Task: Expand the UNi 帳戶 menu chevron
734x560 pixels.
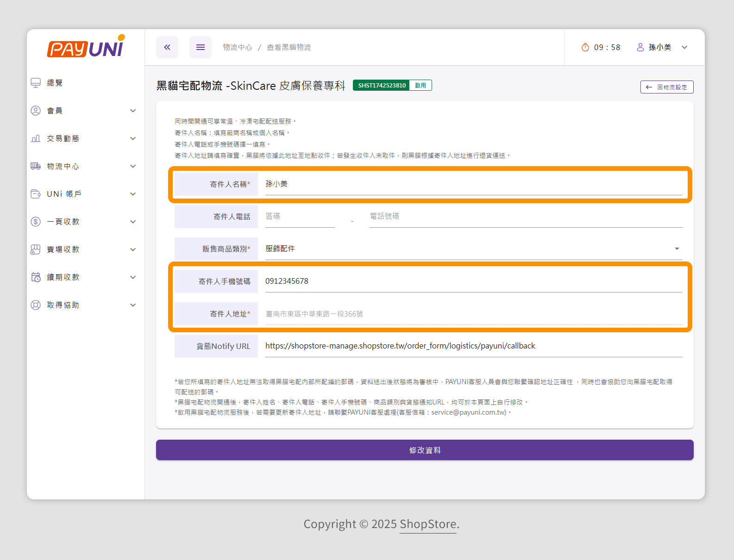Action: click(133, 194)
